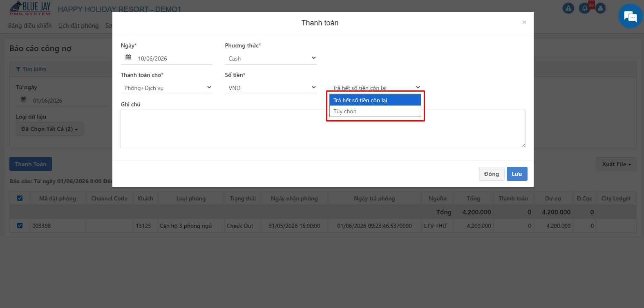Screen dimensions: 644x308
Task: Click into the Ghi chú note textarea
Action: click(323, 129)
